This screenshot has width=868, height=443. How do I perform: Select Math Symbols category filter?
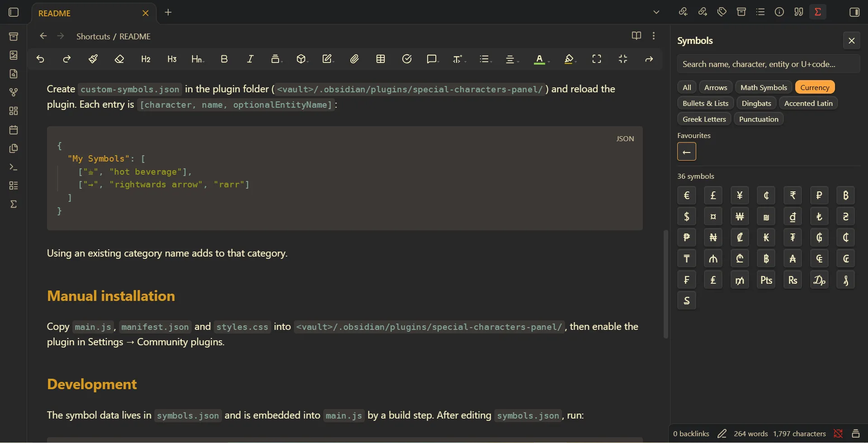click(764, 87)
